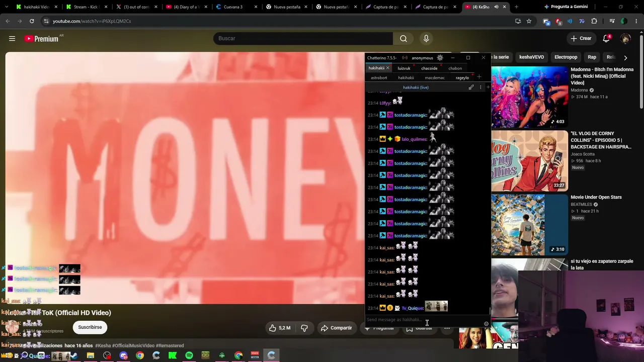
Task: Close the hakihakii Chatterino tab
Action: coord(388,68)
